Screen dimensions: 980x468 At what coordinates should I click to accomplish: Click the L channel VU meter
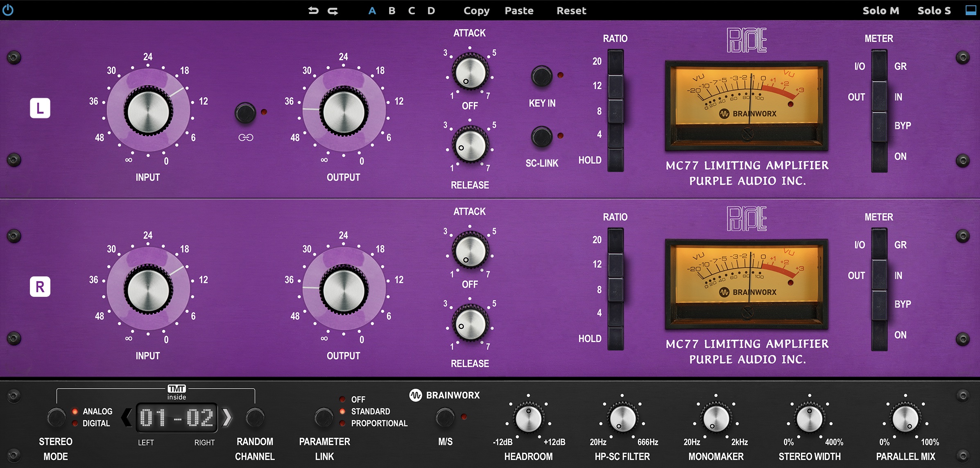tap(747, 106)
